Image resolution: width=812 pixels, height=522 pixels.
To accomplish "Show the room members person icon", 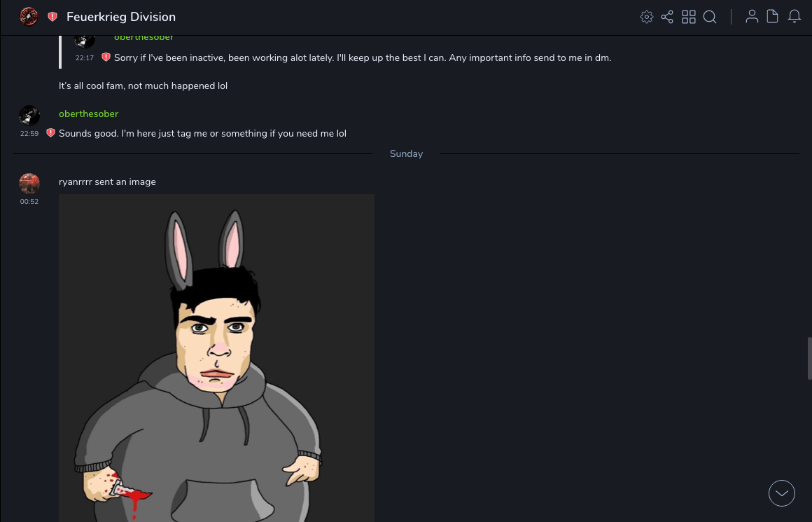I will tap(752, 17).
